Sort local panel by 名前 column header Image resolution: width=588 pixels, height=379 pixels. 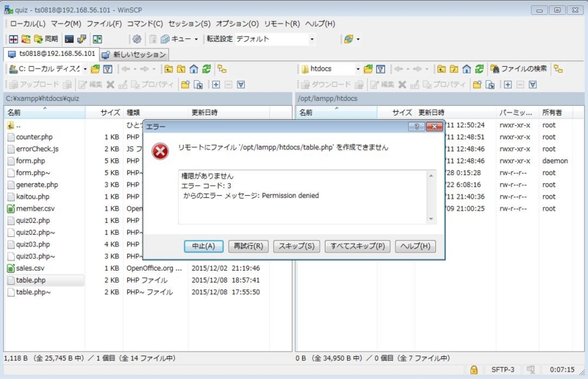click(x=45, y=113)
